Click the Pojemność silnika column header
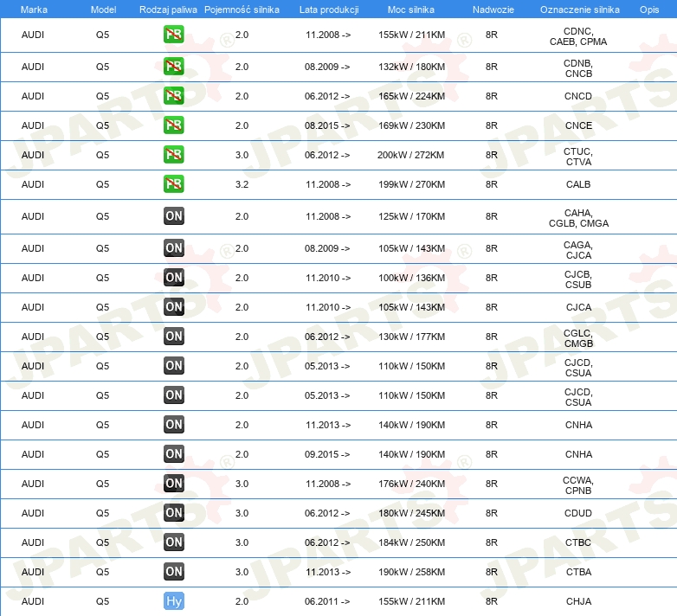Image resolution: width=677 pixels, height=616 pixels. coord(242,9)
